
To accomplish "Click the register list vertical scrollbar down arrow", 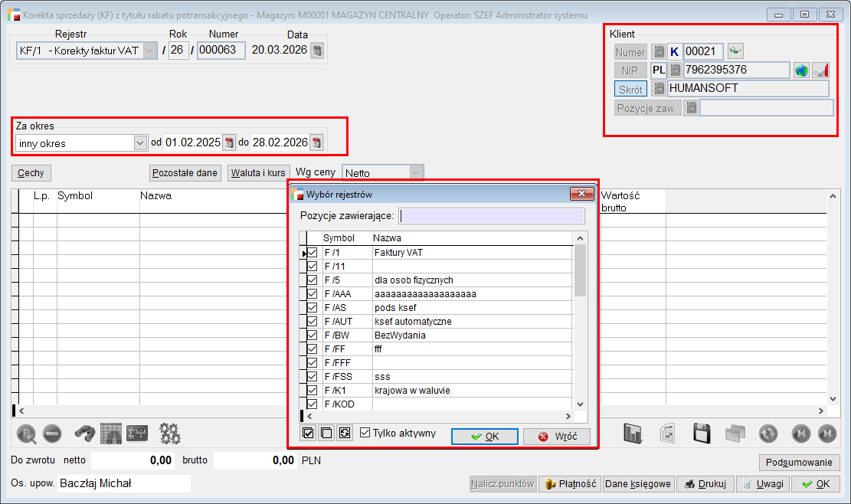I will point(580,404).
